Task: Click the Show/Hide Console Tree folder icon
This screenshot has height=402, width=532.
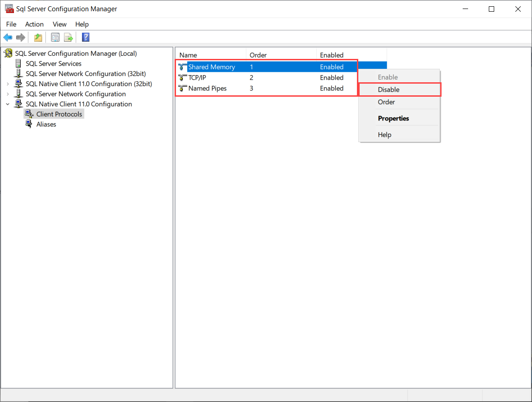Action: point(38,37)
